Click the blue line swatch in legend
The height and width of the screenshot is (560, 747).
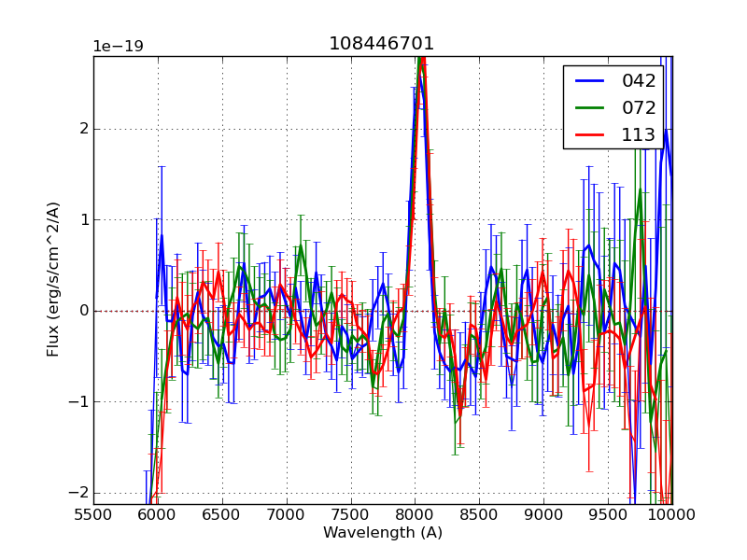click(x=588, y=81)
